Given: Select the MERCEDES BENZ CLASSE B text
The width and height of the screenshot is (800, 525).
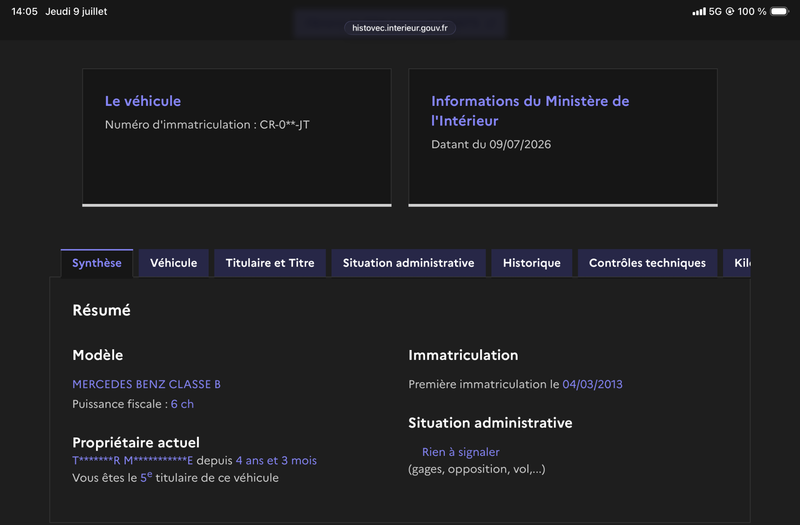Looking at the screenshot, I should pyautogui.click(x=146, y=384).
